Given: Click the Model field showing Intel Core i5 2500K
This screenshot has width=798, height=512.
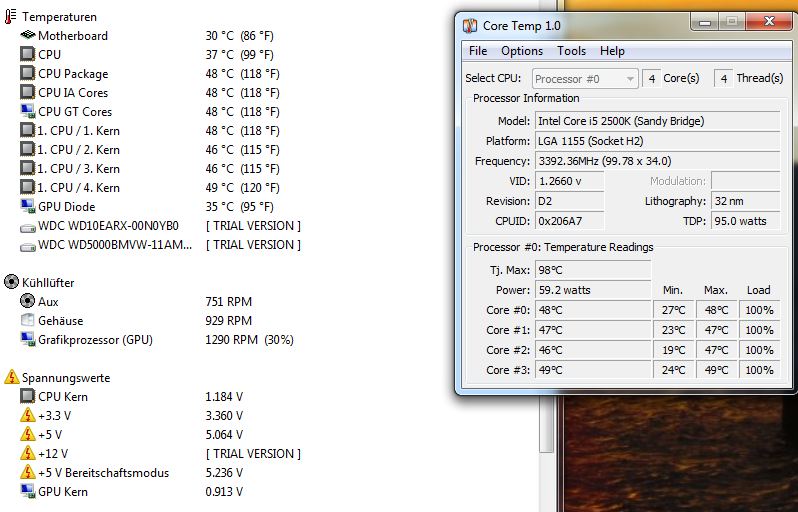Looking at the screenshot, I should [x=658, y=121].
